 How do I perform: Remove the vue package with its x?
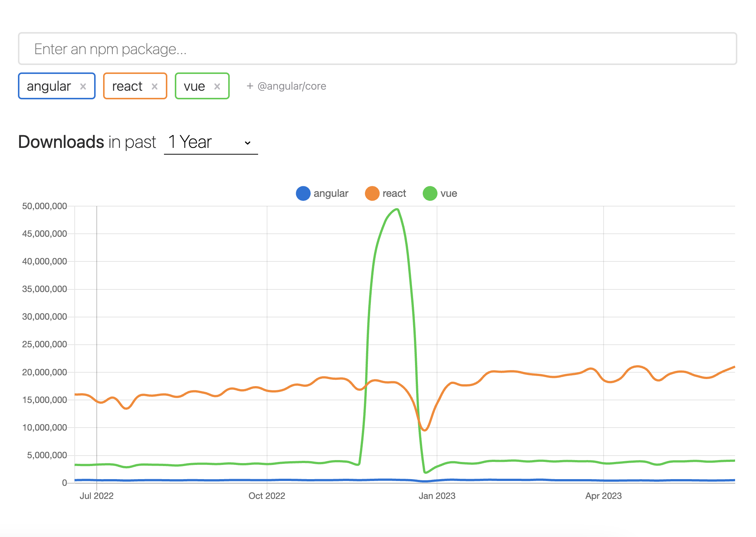[217, 86]
